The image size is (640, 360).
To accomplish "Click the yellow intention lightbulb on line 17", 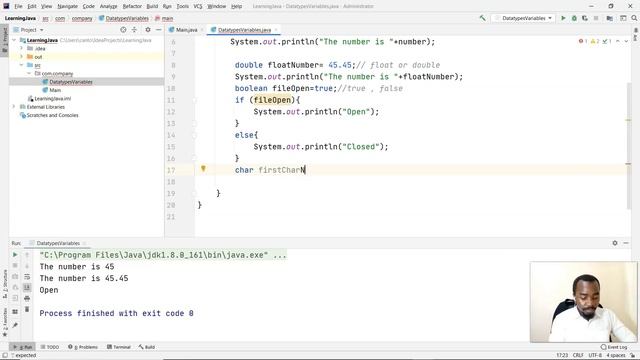I will [x=203, y=169].
